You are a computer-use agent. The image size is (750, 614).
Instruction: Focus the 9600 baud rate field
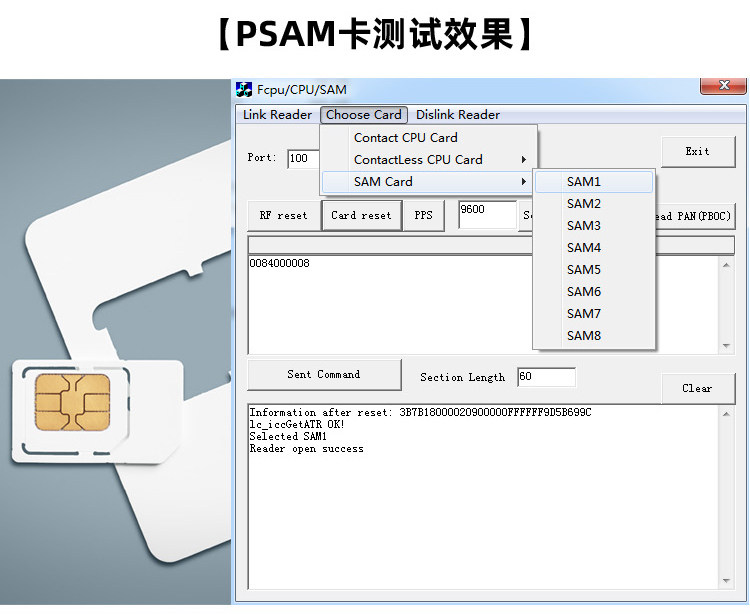pos(487,215)
